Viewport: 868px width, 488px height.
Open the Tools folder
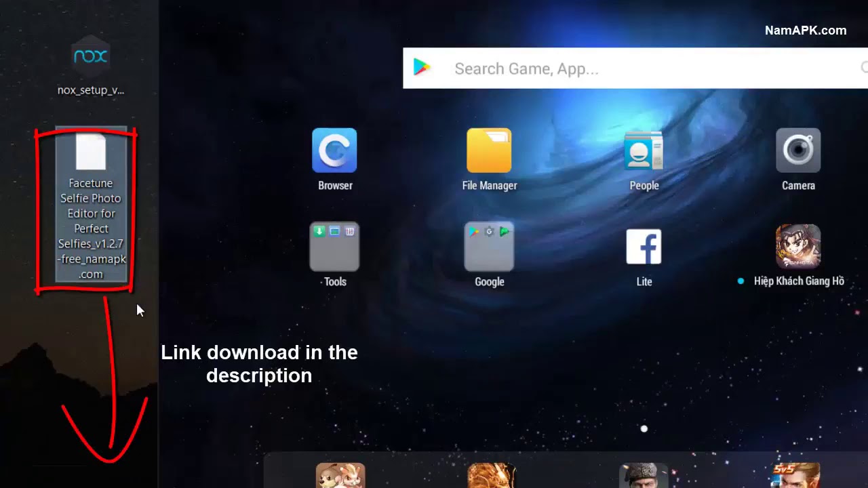click(x=334, y=247)
